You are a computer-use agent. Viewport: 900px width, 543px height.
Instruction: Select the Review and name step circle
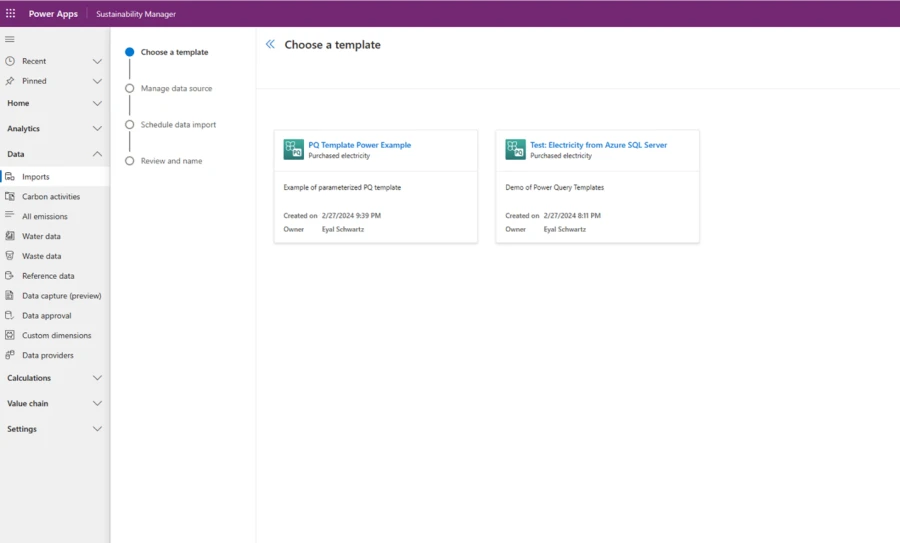(x=130, y=161)
